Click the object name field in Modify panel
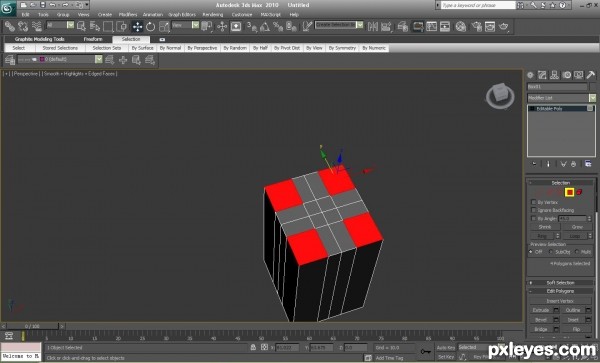 tap(557, 87)
